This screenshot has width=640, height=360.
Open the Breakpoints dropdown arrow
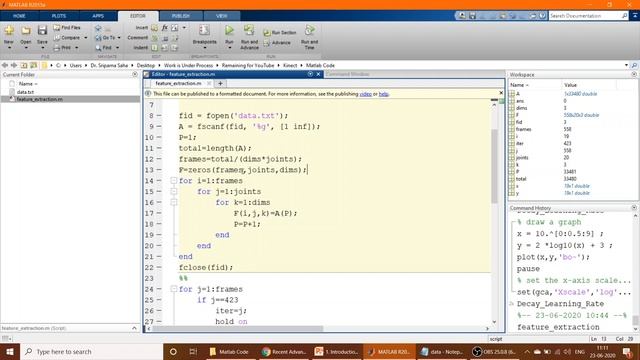pos(204,48)
